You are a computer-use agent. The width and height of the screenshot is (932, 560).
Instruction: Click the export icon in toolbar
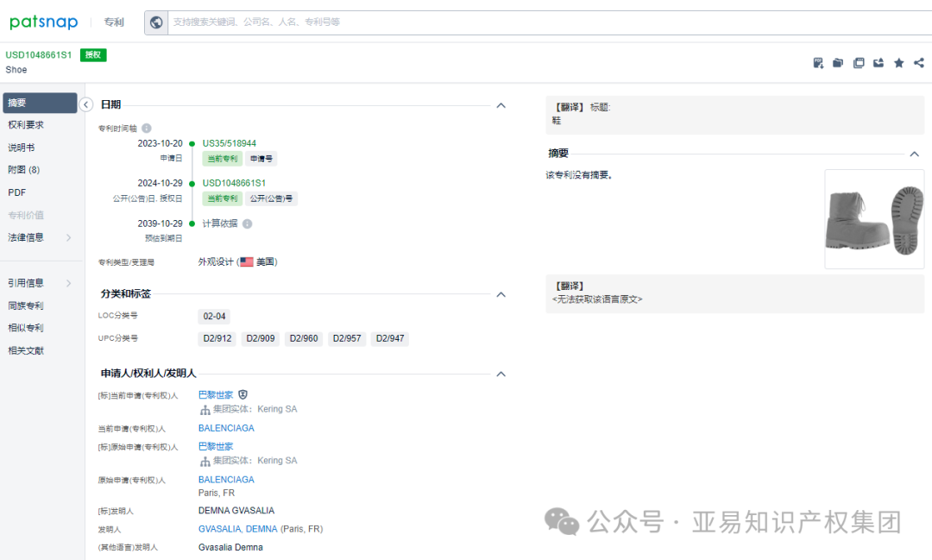(x=878, y=62)
